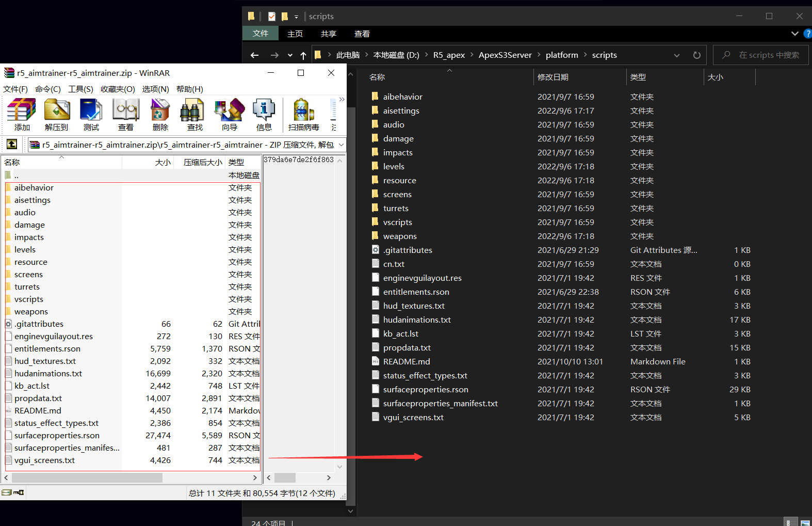Expand the chevron right of ApexS3Server in the breadcrumb
This screenshot has width=812, height=526.
[x=539, y=55]
